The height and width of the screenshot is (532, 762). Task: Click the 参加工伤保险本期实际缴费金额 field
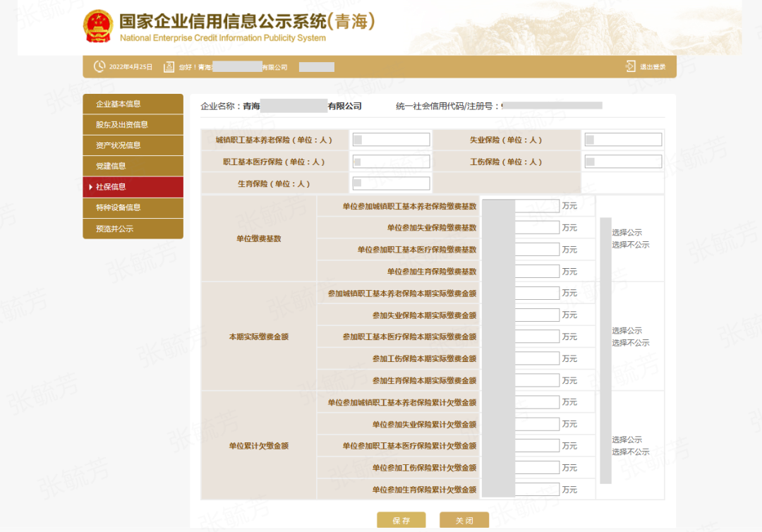pos(521,358)
